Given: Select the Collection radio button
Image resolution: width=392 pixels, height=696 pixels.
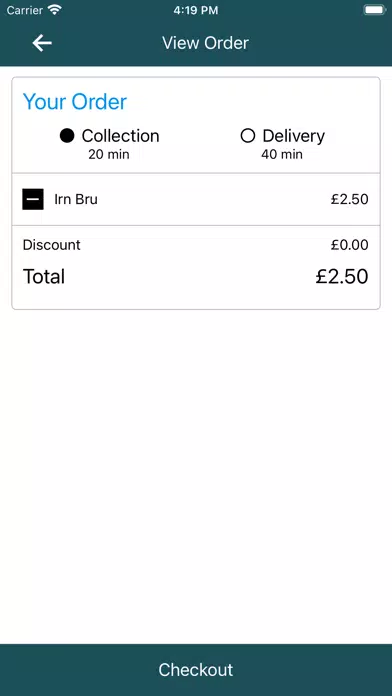Looking at the screenshot, I should tap(67, 136).
